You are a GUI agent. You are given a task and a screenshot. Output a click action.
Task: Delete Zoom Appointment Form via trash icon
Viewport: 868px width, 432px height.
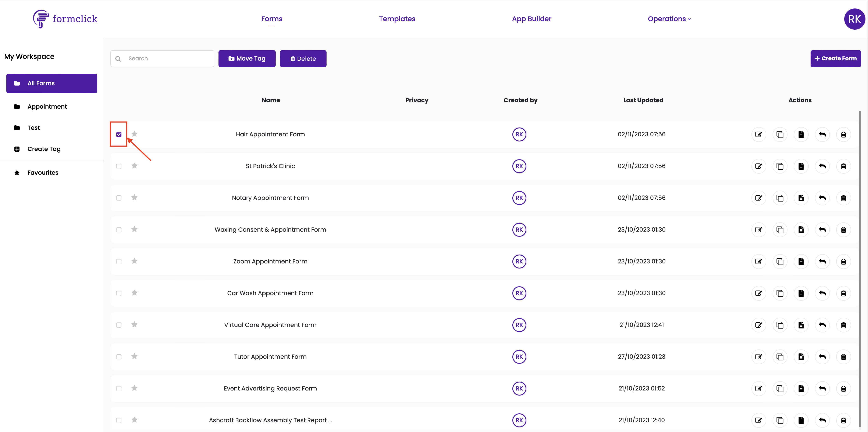pos(843,262)
